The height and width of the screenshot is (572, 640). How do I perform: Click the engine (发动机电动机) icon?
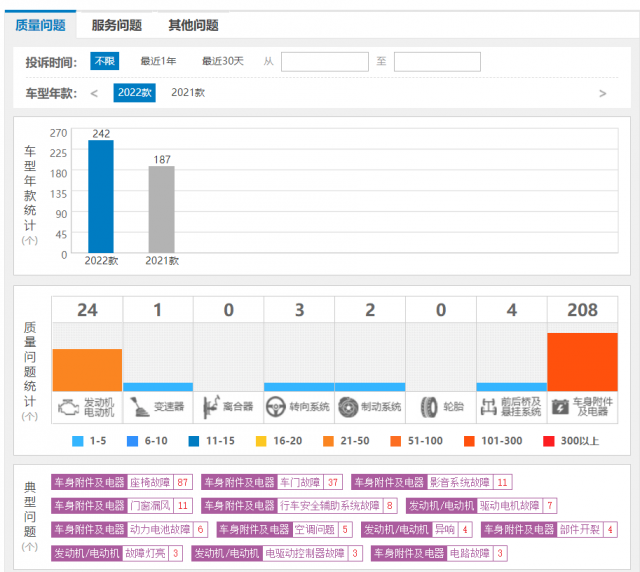(x=68, y=407)
